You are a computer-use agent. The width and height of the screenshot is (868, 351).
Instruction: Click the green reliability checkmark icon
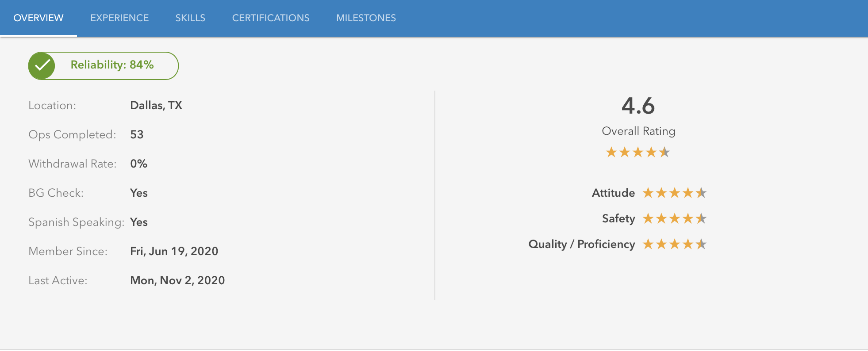[42, 66]
